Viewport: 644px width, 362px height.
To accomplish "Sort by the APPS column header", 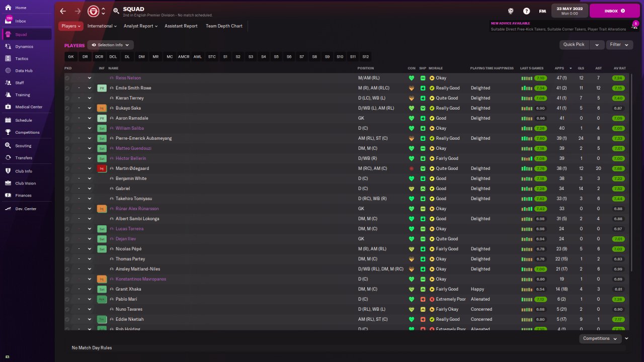I will tap(559, 68).
